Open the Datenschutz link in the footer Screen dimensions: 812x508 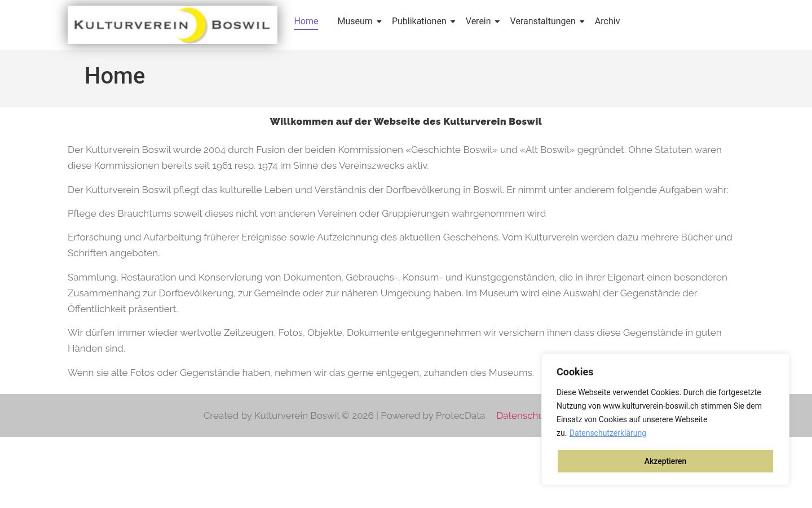point(519,415)
